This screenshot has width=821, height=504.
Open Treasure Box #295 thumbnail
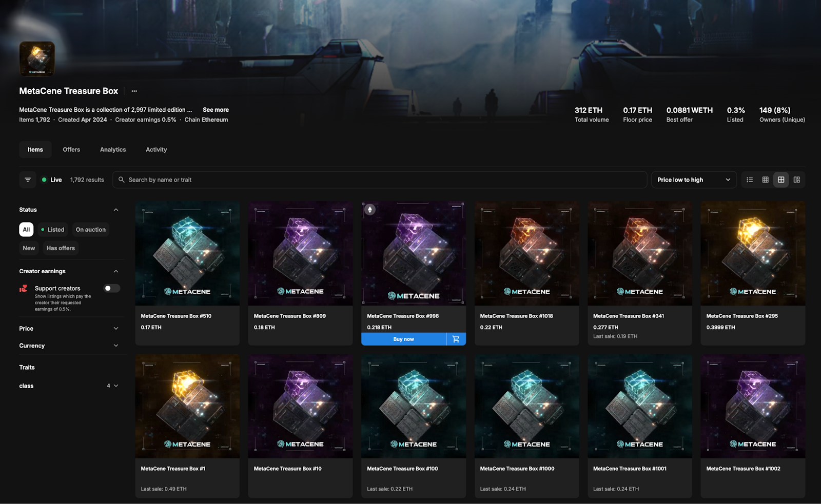tap(753, 253)
